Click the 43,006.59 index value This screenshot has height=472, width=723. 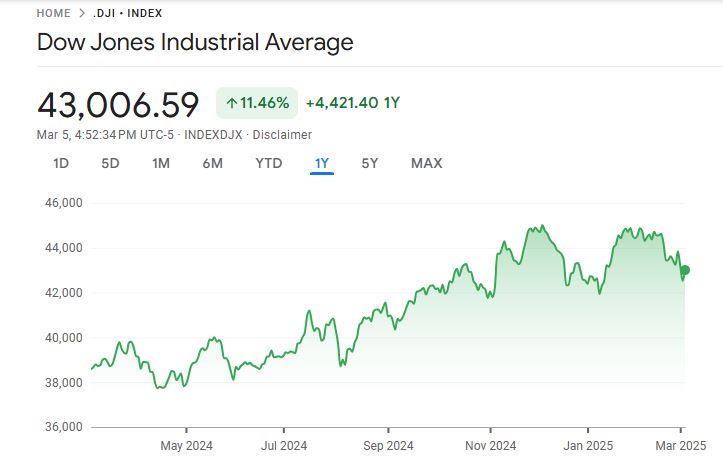[118, 105]
